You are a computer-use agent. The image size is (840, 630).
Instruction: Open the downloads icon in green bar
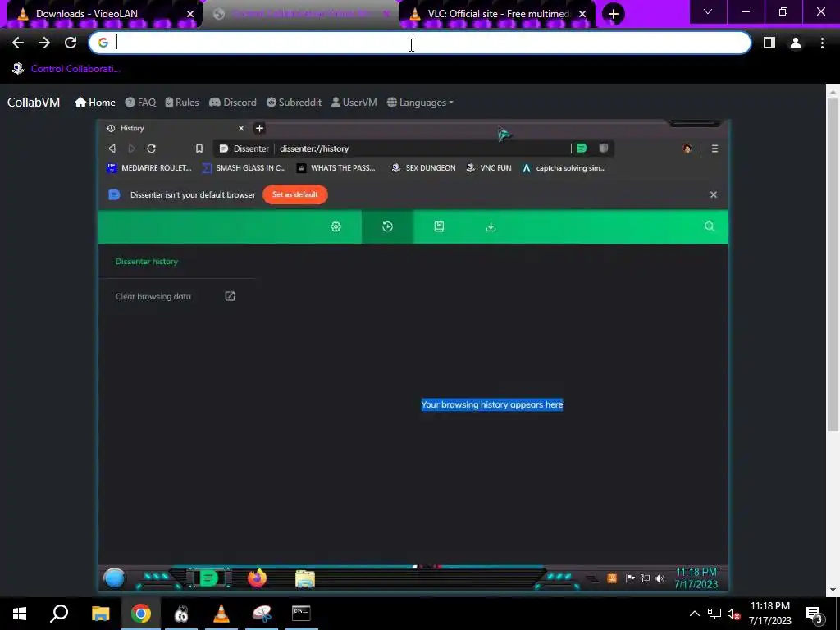pos(491,226)
